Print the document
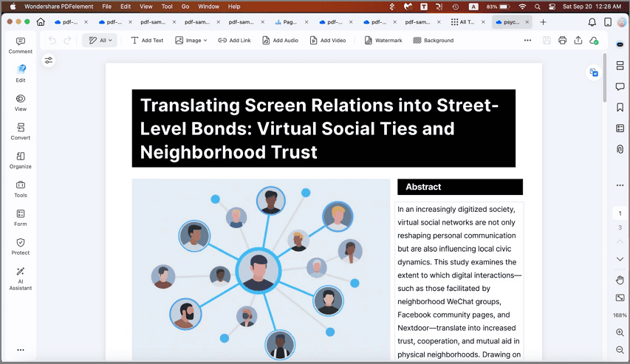Viewport: 630px width, 364px height. (x=563, y=40)
